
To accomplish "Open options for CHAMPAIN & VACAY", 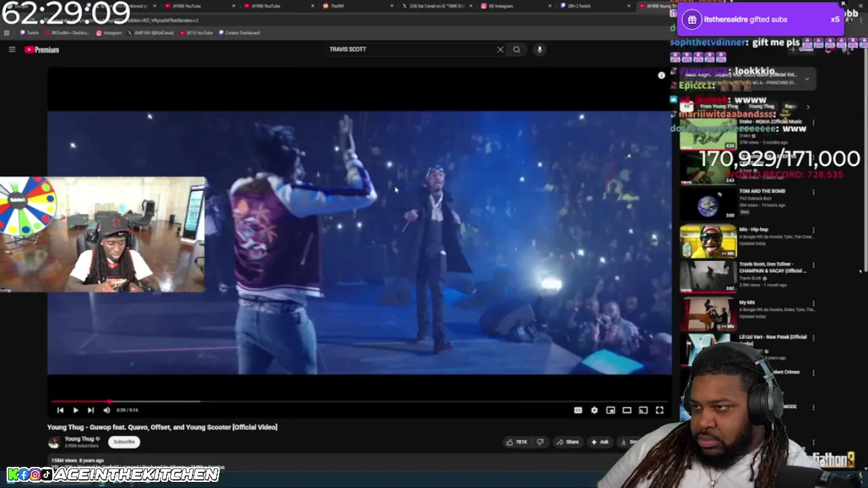I will click(813, 265).
